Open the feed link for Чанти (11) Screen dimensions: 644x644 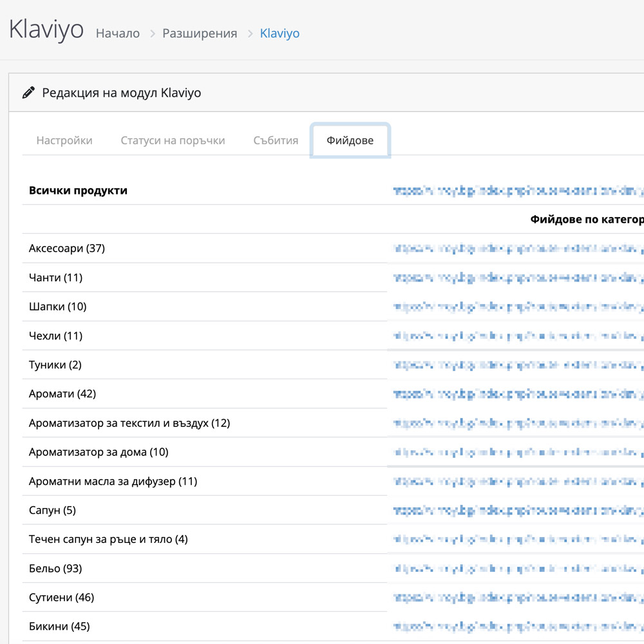(x=518, y=278)
